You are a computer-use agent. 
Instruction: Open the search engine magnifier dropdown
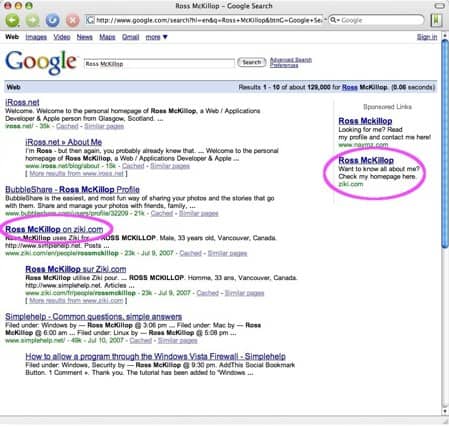[x=334, y=20]
